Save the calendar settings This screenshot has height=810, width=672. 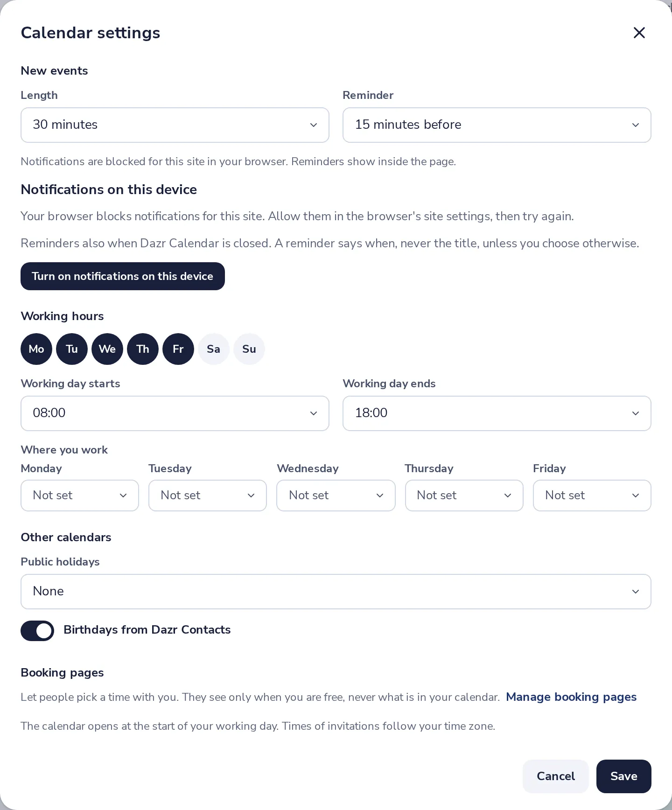(x=624, y=776)
